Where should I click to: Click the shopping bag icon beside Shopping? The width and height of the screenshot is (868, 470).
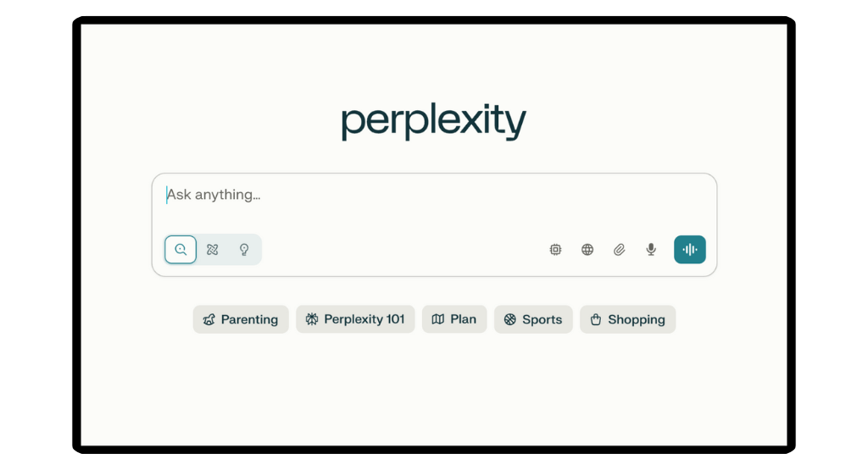tap(596, 319)
